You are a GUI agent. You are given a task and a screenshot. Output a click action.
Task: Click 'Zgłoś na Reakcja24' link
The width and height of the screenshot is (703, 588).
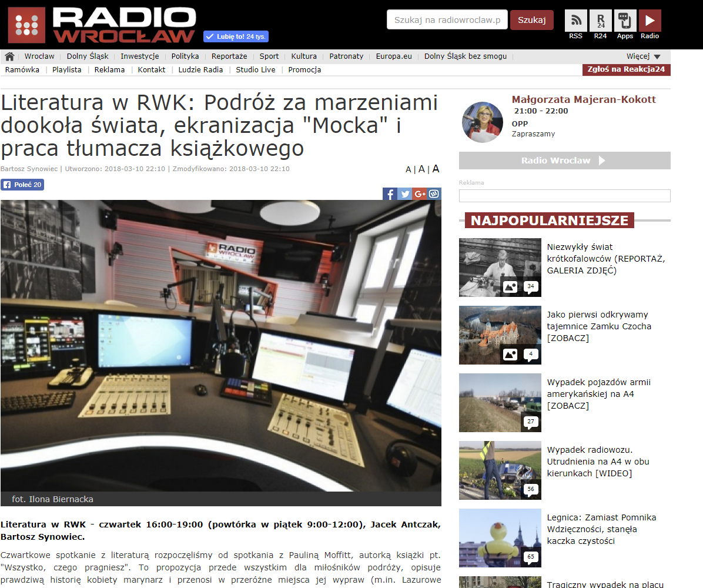[x=627, y=69]
